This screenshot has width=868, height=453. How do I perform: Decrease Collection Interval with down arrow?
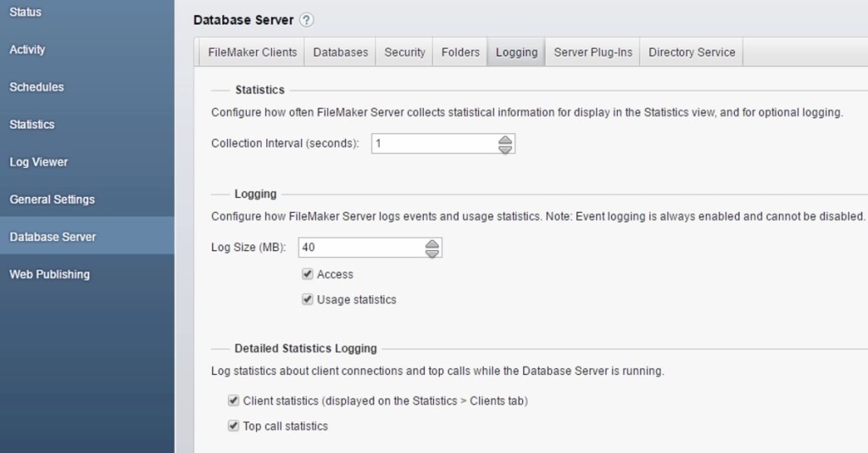click(505, 148)
